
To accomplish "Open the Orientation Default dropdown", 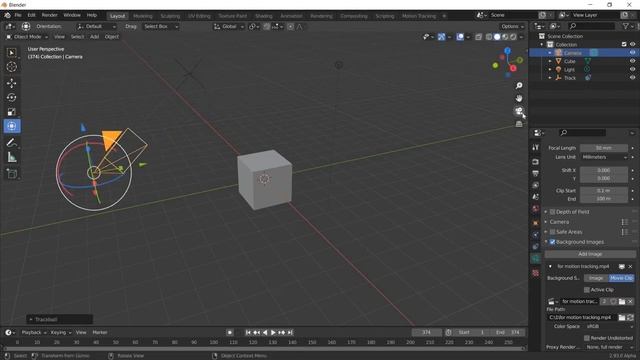I will pyautogui.click(x=97, y=27).
